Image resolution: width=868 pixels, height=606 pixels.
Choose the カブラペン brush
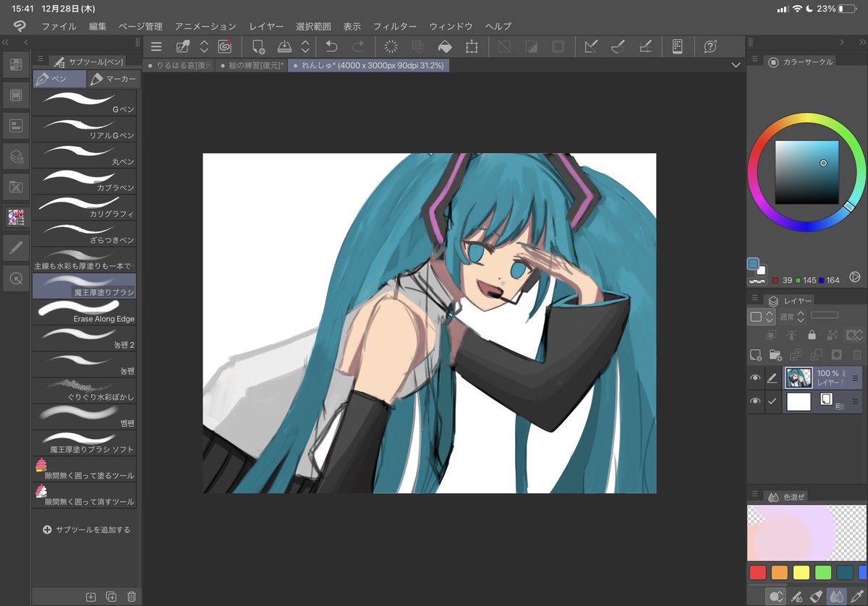click(85, 180)
